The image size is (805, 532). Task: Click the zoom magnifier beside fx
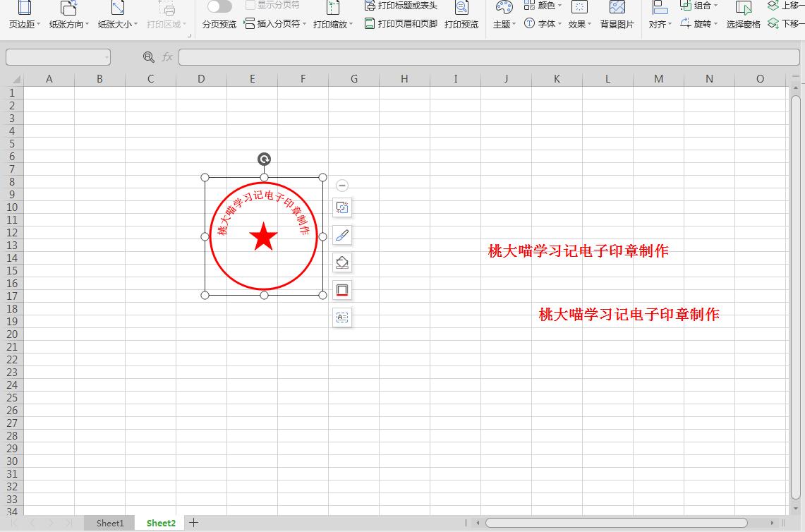click(x=148, y=57)
